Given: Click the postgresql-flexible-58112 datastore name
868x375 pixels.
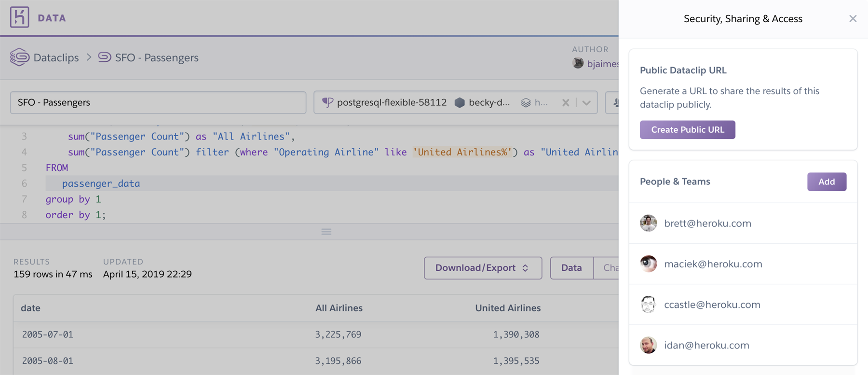Looking at the screenshot, I should (392, 102).
